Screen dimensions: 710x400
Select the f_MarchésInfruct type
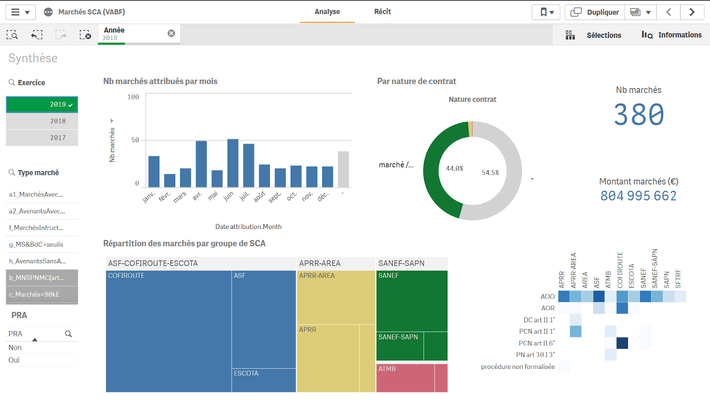(x=42, y=228)
